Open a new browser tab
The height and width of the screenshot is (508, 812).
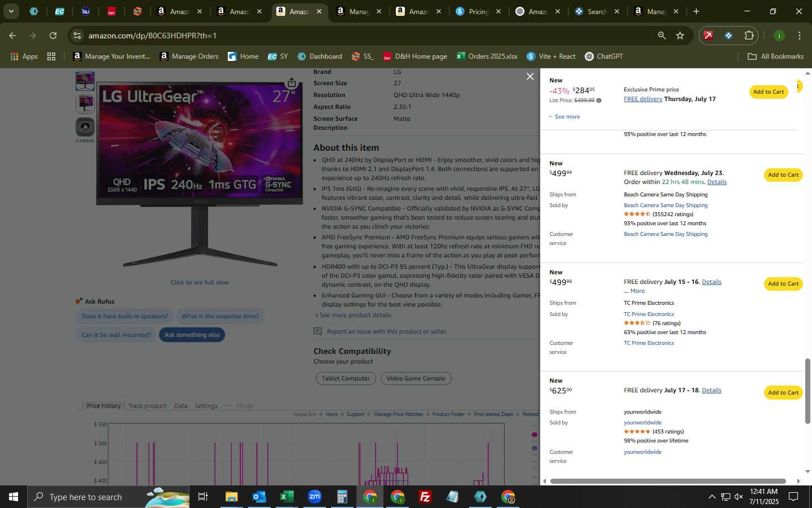point(696,11)
